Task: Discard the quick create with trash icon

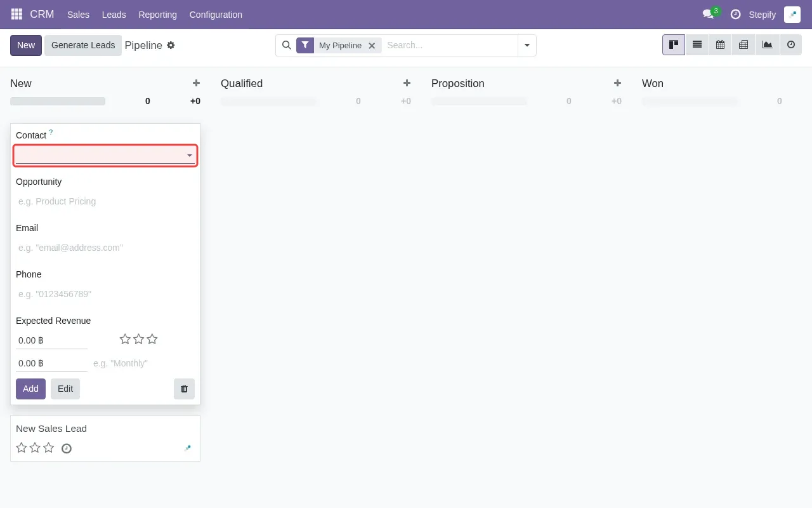Action: [184, 388]
